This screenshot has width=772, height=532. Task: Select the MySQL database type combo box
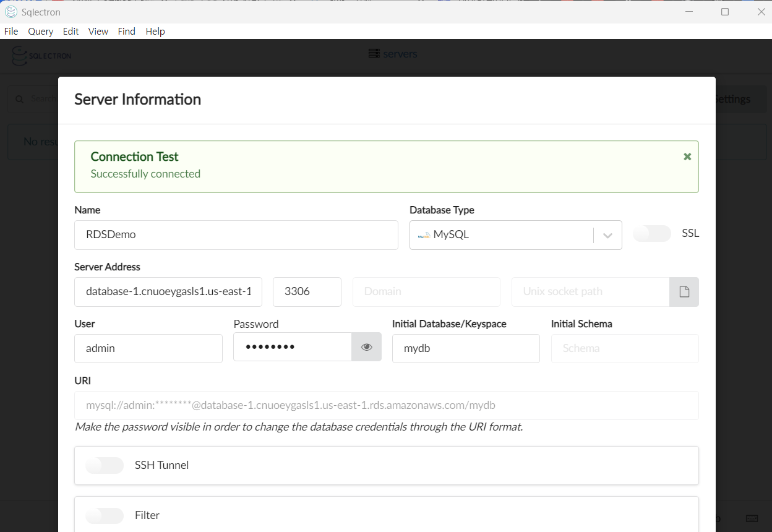point(516,235)
